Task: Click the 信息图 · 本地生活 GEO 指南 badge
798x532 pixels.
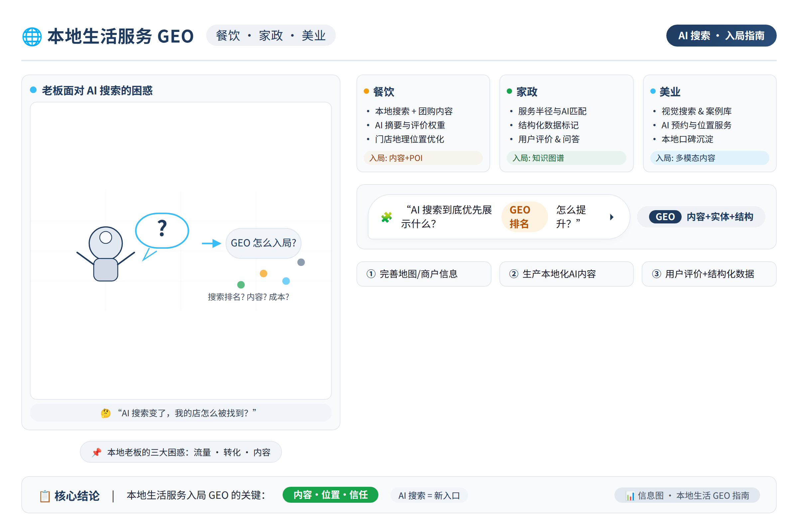Action: pyautogui.click(x=687, y=496)
